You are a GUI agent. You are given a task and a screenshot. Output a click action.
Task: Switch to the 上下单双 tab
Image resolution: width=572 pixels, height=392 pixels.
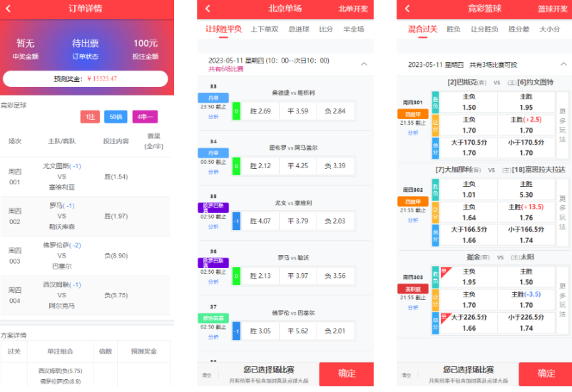tap(265, 30)
